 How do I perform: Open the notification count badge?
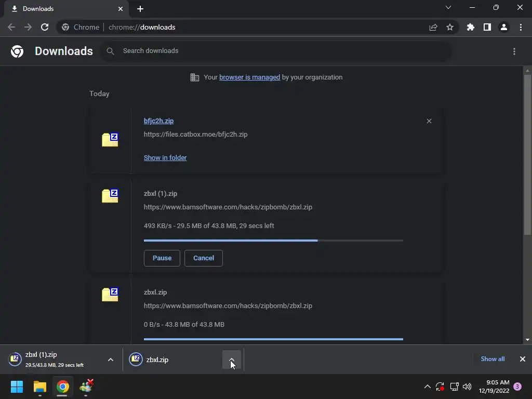tap(517, 387)
